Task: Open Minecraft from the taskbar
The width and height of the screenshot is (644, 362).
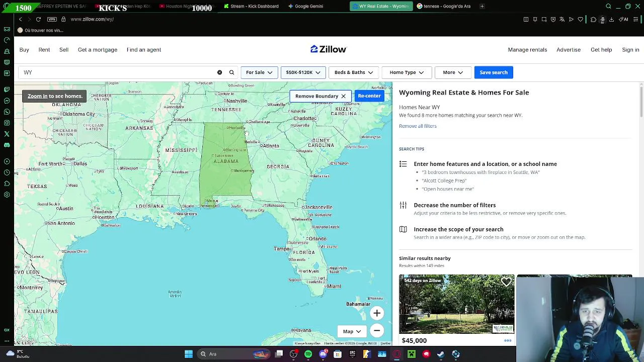Action: [x=412, y=354]
